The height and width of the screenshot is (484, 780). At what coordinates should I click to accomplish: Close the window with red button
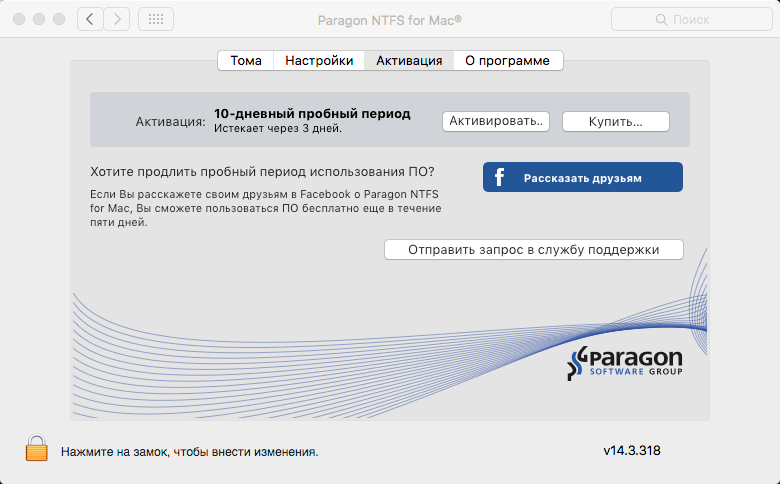[19, 19]
